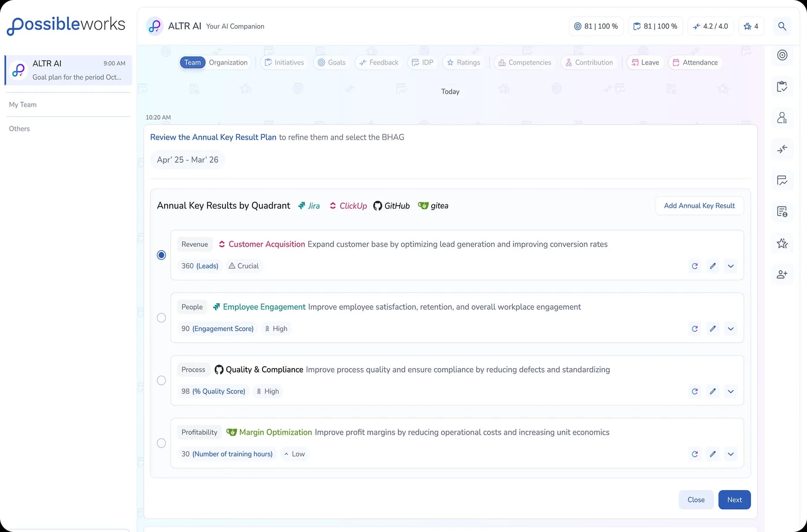Image resolution: width=807 pixels, height=532 pixels.
Task: Expand the Quality & Compliance row chevron
Action: 731,392
